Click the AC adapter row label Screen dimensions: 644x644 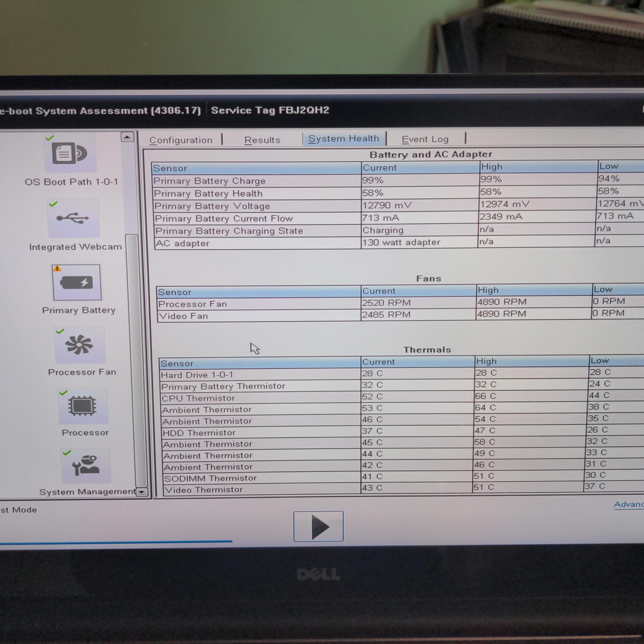(183, 243)
